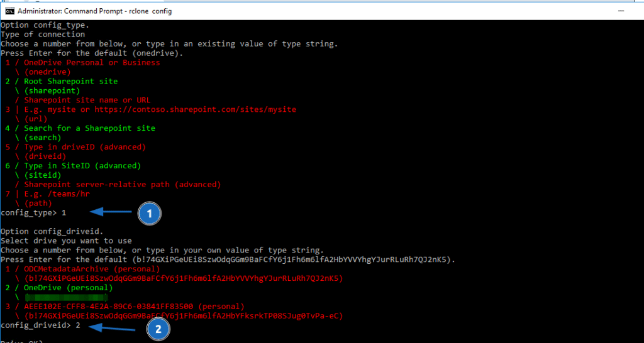Click the blurred drive ID under OneDrive

pos(63,297)
